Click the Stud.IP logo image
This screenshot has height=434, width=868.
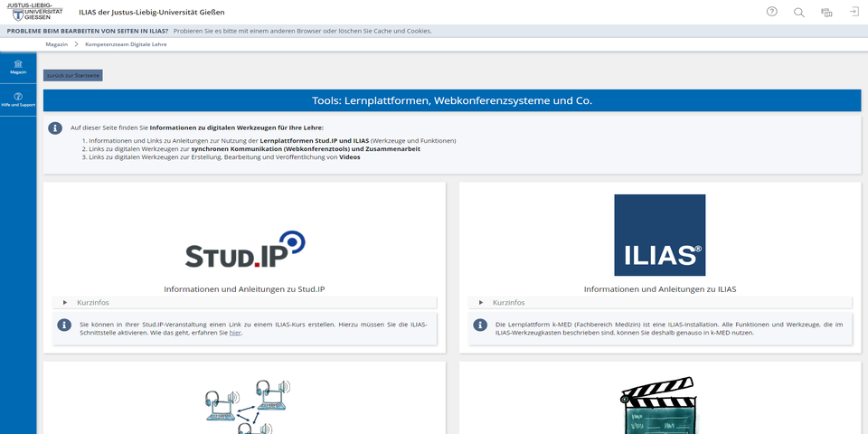[245, 250]
